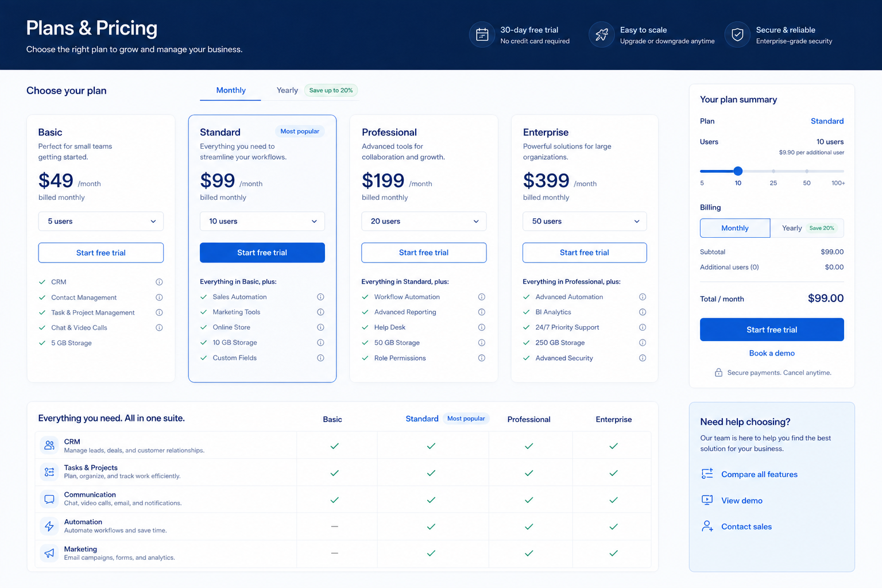
Task: Click the Marketing megaphone icon
Action: [x=49, y=553]
